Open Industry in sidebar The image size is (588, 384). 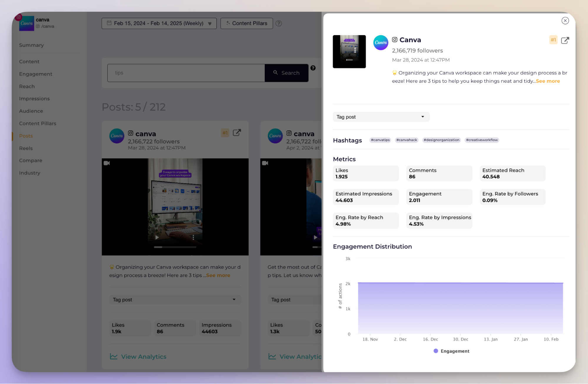tap(29, 173)
